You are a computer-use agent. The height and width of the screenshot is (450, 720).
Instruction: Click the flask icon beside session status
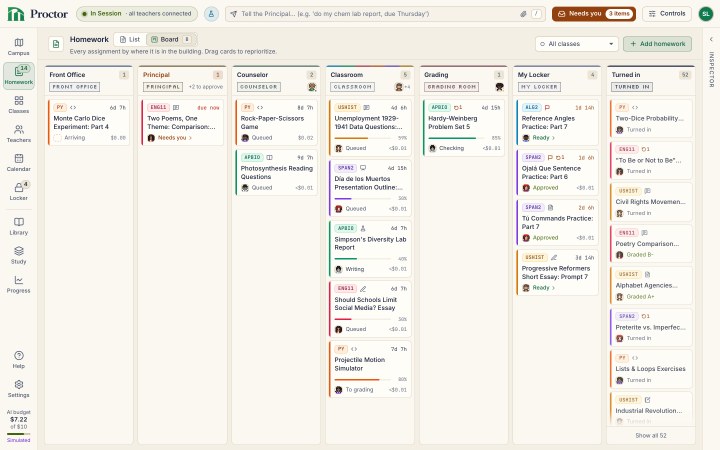click(211, 14)
